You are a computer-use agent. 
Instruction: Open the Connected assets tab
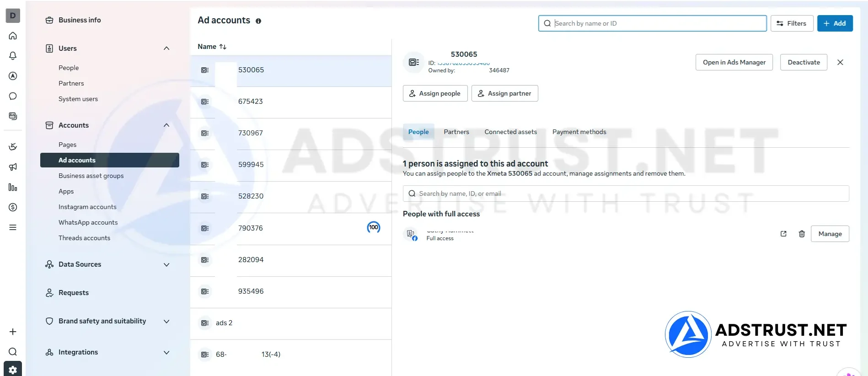tap(511, 132)
